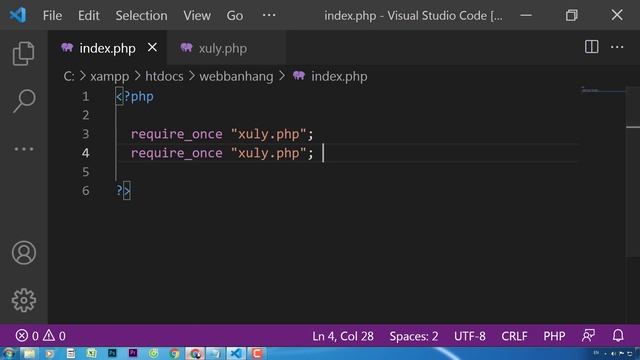640x360 pixels.
Task: Open Camtasia from the taskbar
Action: (x=257, y=353)
